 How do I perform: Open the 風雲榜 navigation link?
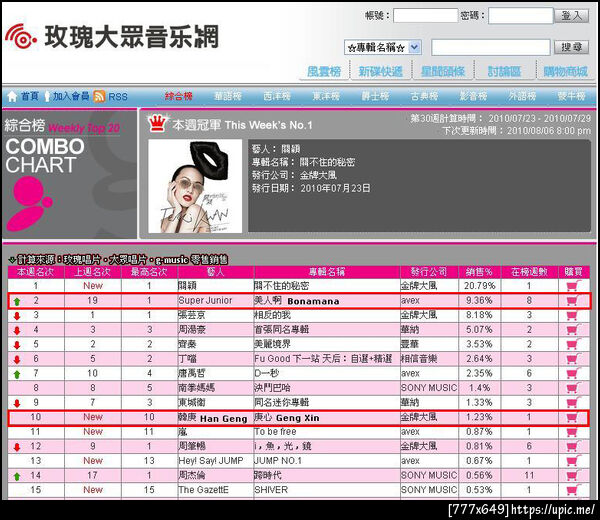tap(324, 71)
